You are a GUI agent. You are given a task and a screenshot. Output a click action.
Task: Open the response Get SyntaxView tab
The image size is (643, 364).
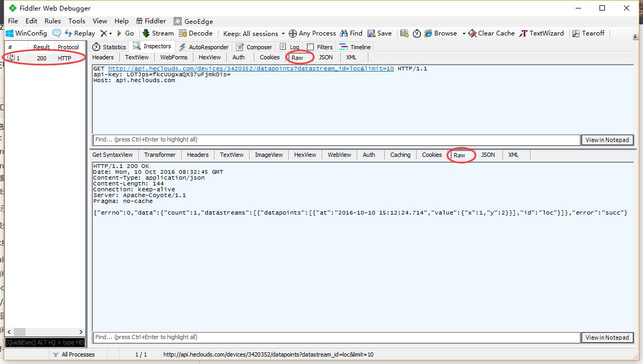coord(112,155)
